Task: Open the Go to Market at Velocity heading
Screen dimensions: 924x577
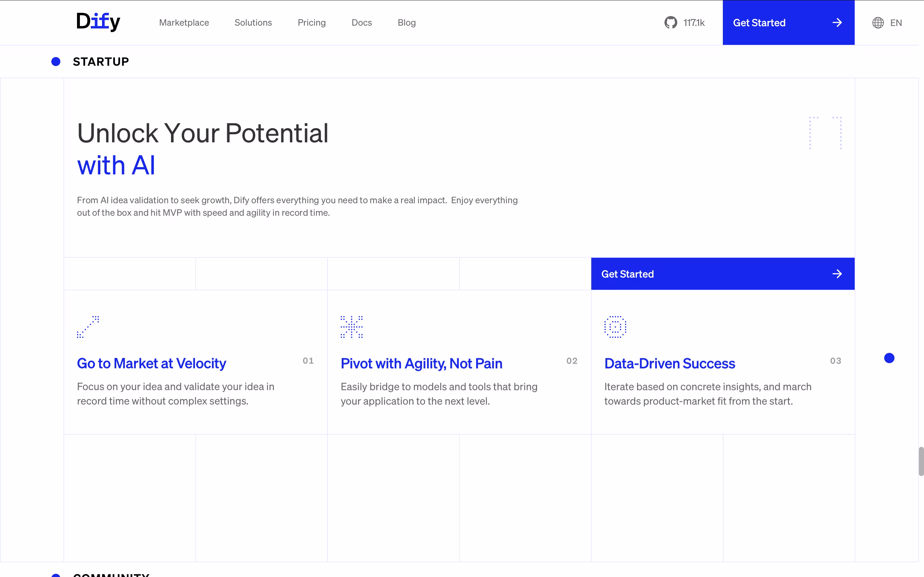Action: pyautogui.click(x=151, y=363)
